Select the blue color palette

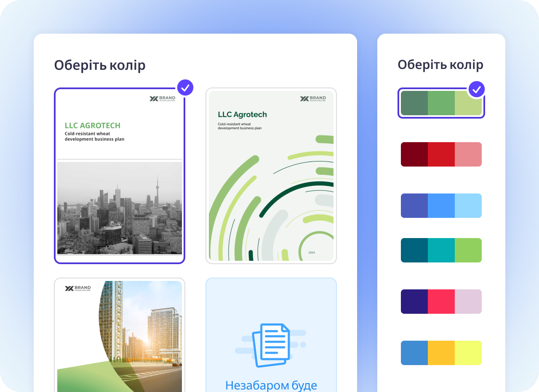click(x=441, y=206)
